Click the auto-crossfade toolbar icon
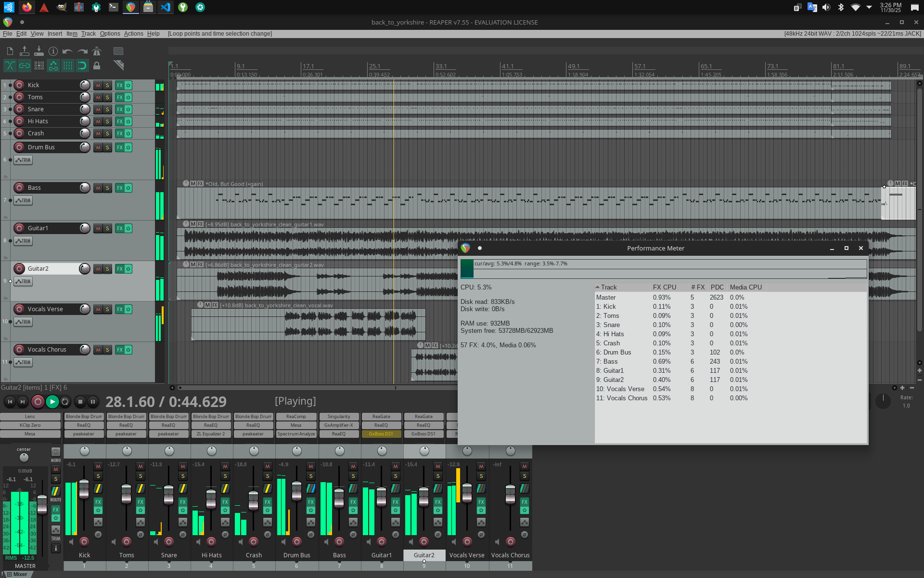924x578 pixels. coord(10,66)
